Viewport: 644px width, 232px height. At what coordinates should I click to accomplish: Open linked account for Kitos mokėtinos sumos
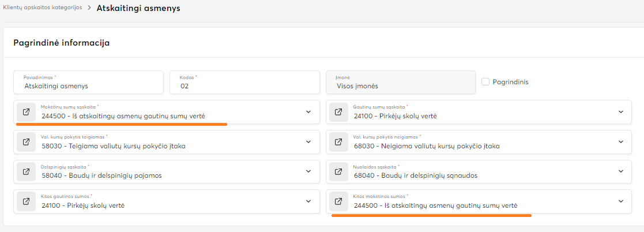tap(338, 201)
